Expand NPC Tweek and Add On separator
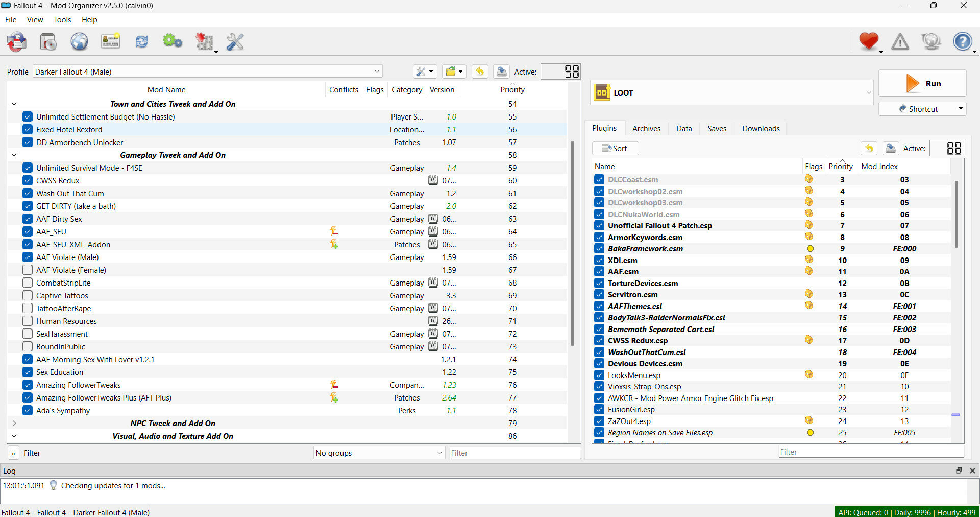Viewport: 980px width, 517px height. (14, 424)
